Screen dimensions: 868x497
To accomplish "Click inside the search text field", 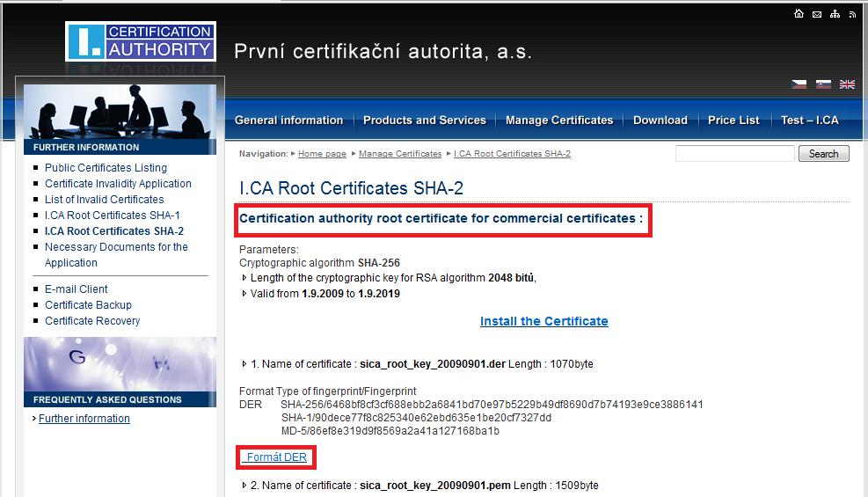I will tap(735, 154).
